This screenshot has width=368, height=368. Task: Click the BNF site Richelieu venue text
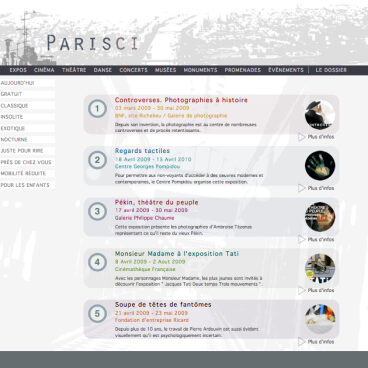coord(171,116)
